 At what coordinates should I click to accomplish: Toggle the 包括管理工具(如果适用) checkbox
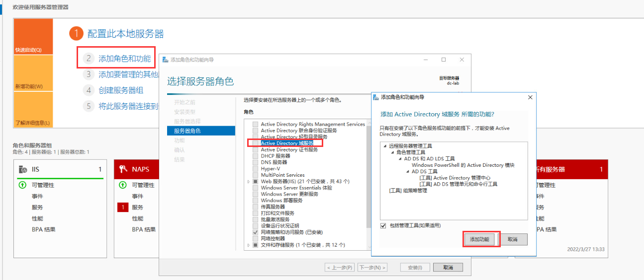(x=383, y=226)
